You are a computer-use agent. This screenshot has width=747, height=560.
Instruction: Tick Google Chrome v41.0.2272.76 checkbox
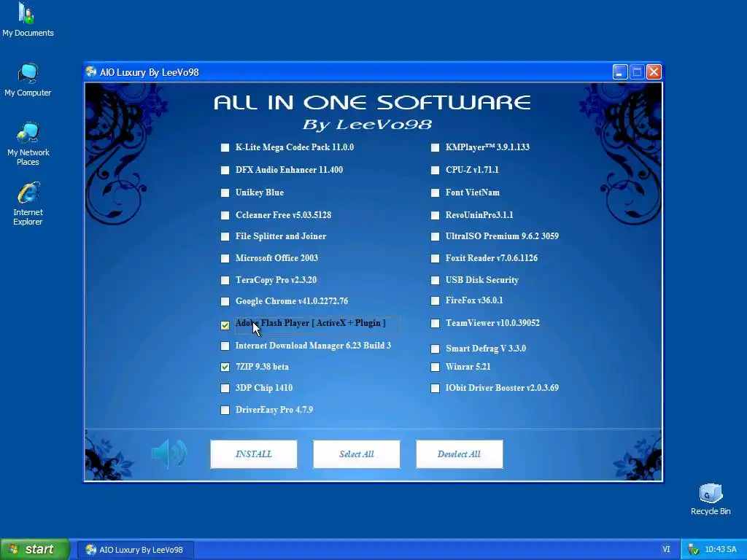[x=225, y=301]
